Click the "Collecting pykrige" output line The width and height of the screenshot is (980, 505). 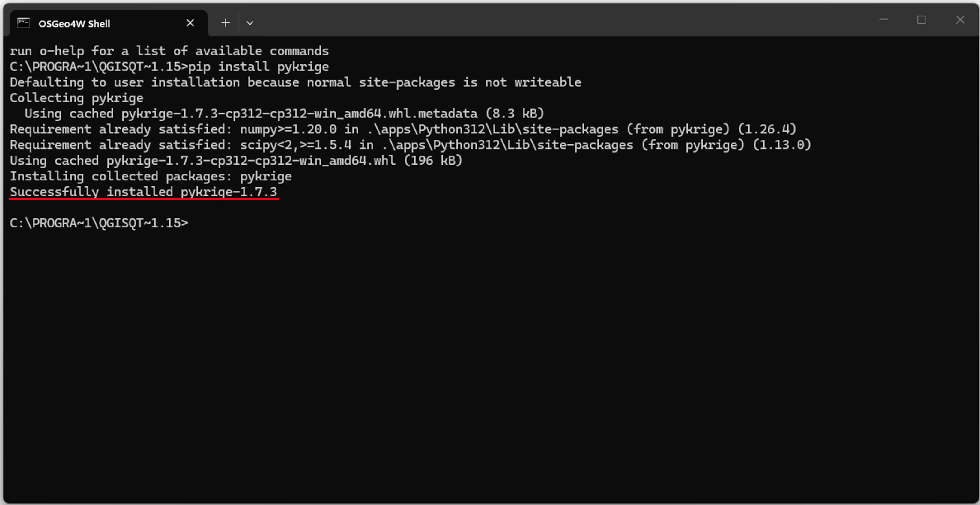tap(76, 98)
